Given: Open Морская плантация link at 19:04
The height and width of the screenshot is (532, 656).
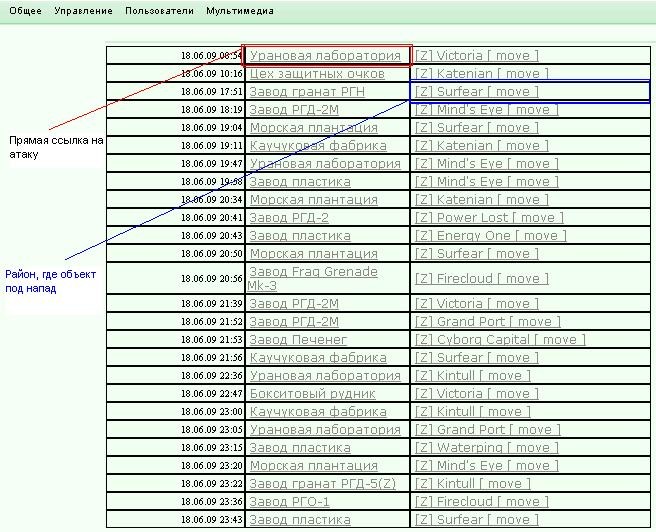Looking at the screenshot, I should coord(313,128).
